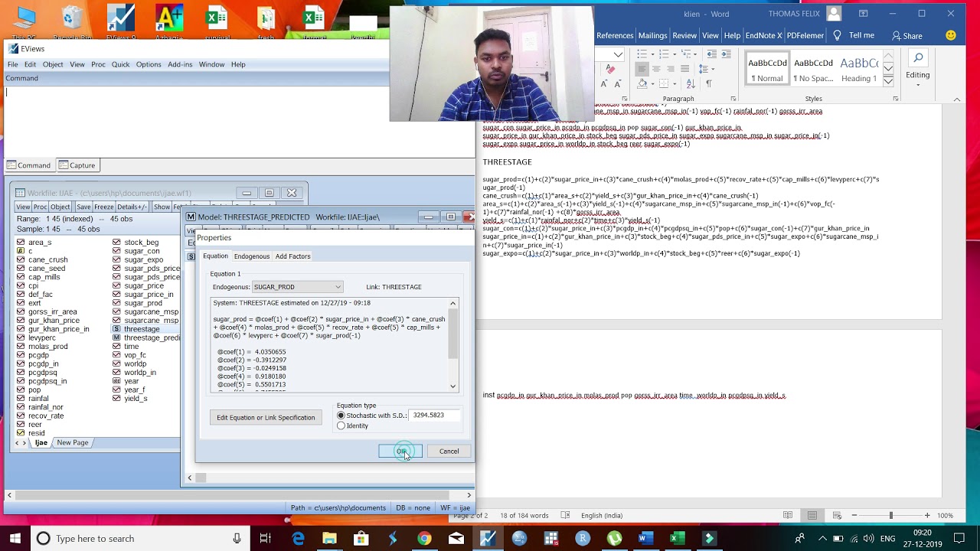Switch to Print Layout view in Word status bar

tap(812, 515)
